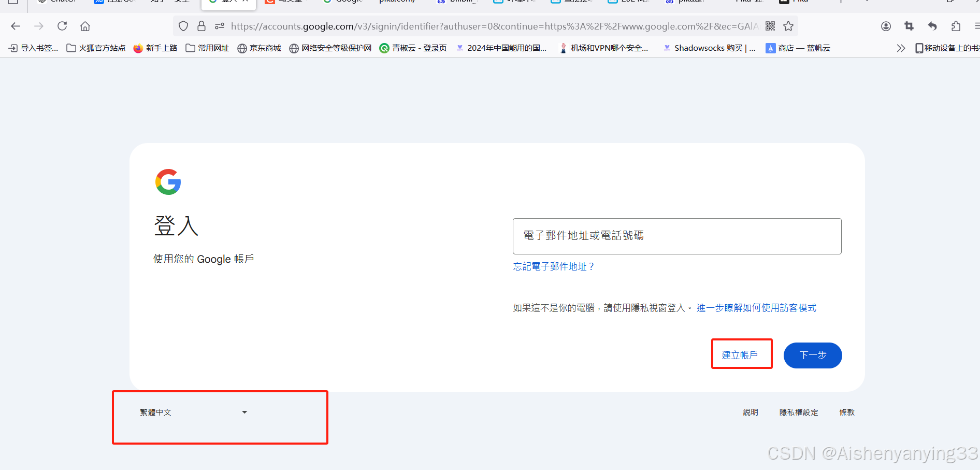Open the 2024年中国能用的国 bookmark
Image resolution: width=980 pixels, height=470 pixels.
click(501, 48)
